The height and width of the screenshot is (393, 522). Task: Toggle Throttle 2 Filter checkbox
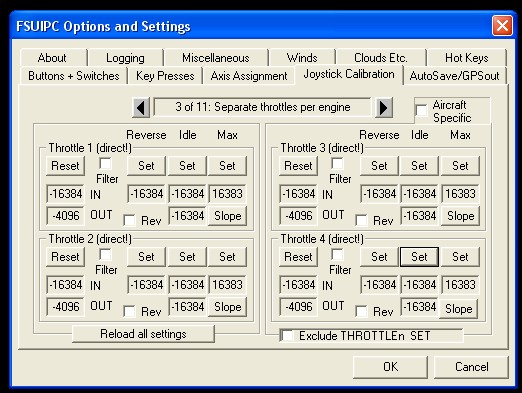pyautogui.click(x=105, y=255)
